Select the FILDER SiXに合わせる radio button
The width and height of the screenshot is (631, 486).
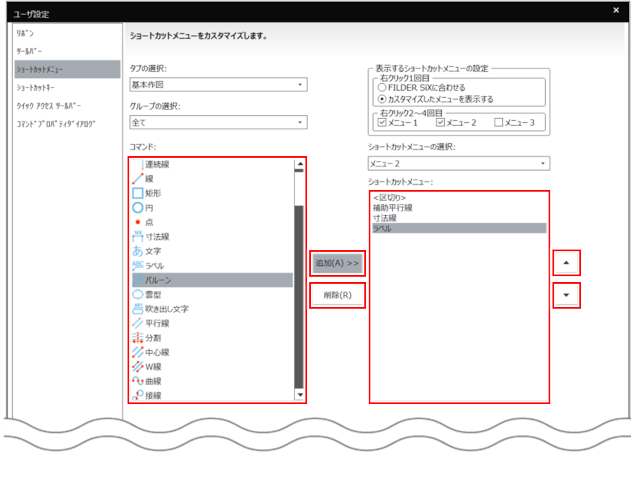click(381, 88)
